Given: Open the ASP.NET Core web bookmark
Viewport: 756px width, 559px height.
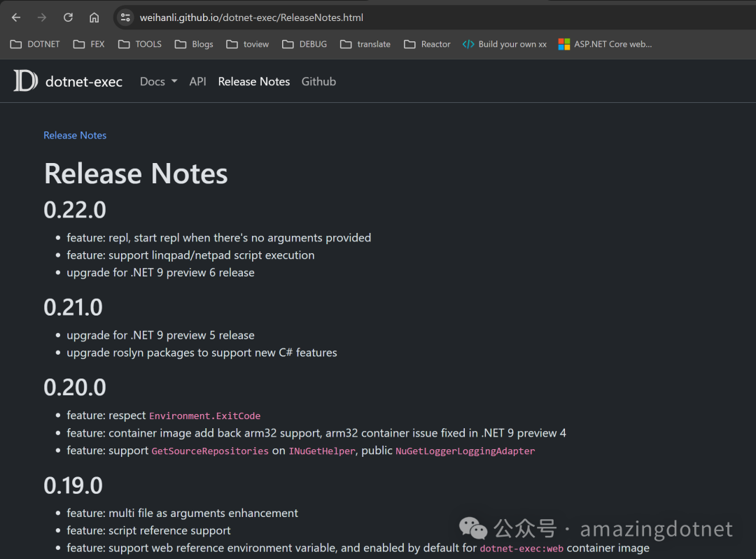Looking at the screenshot, I should tap(605, 44).
